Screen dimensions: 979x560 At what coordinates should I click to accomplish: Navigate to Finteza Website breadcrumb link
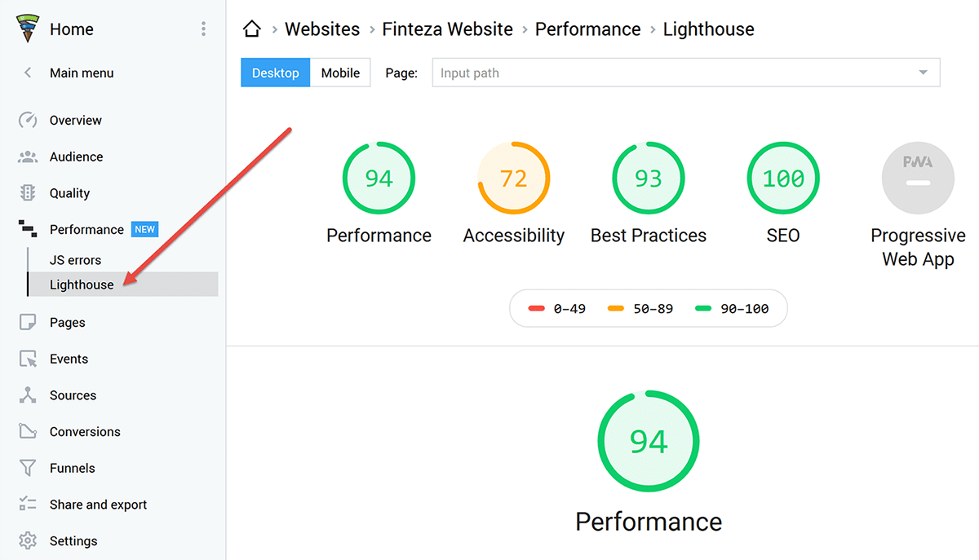(447, 29)
